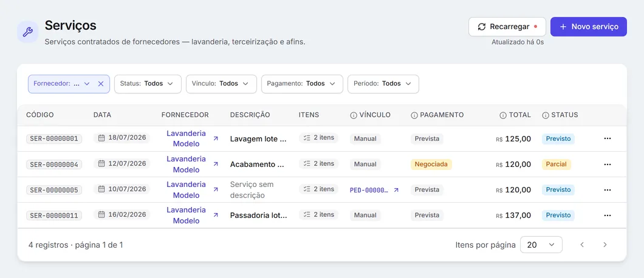Click info icon beside STATUS header
The image size is (644, 278).
pyautogui.click(x=546, y=115)
